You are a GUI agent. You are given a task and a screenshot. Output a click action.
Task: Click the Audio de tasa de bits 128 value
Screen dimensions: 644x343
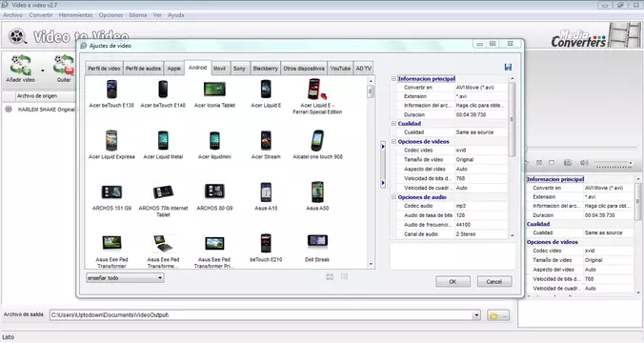point(481,215)
